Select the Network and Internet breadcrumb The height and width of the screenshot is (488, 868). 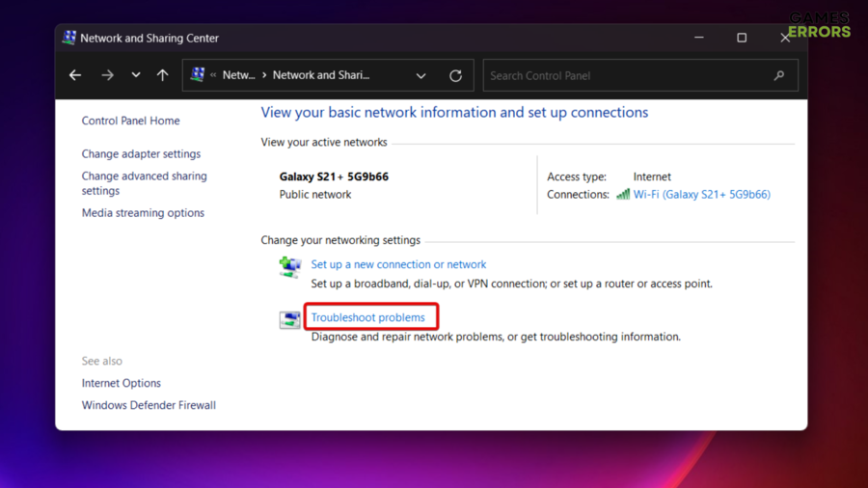click(238, 75)
